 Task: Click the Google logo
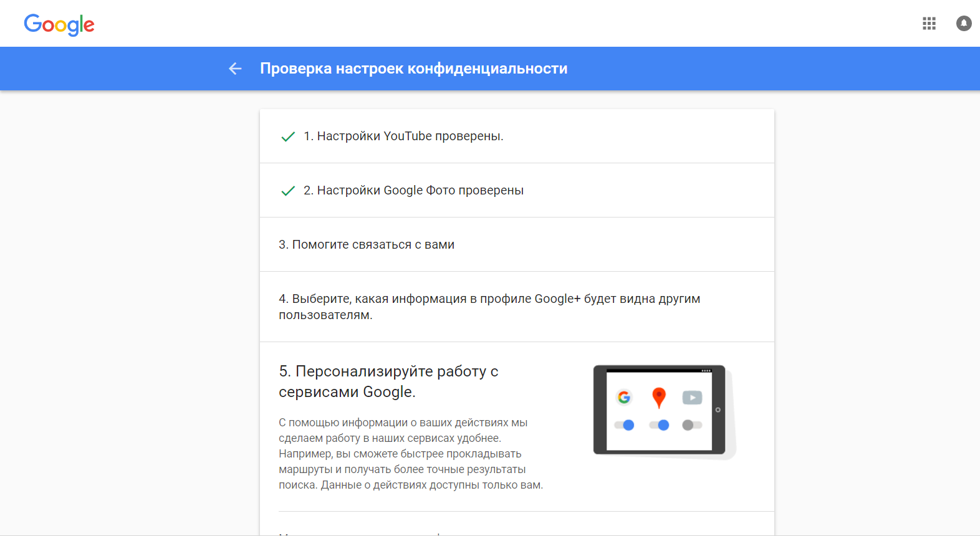(59, 24)
